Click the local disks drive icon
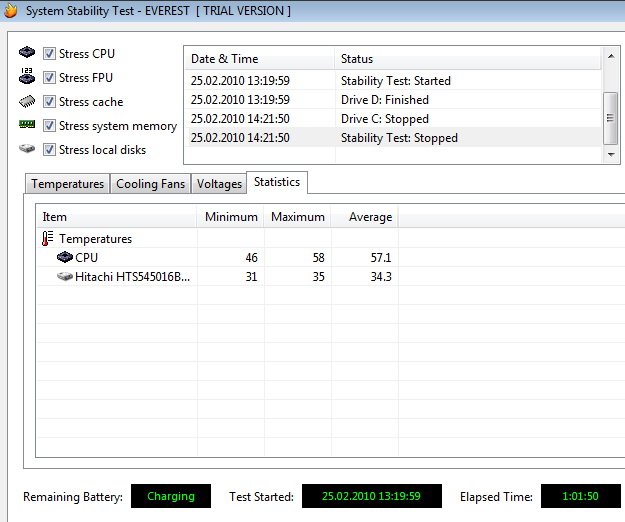This screenshot has height=522, width=625. pos(27,149)
